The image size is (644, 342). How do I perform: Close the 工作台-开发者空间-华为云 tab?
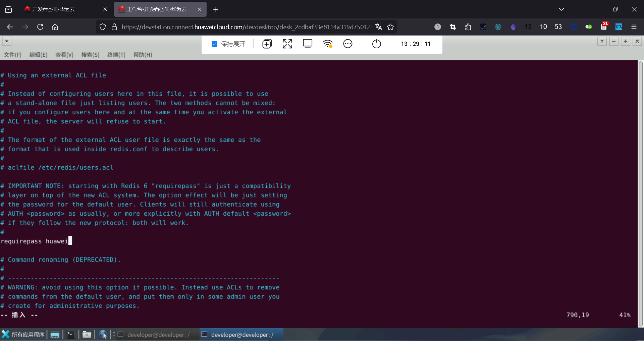tap(200, 9)
